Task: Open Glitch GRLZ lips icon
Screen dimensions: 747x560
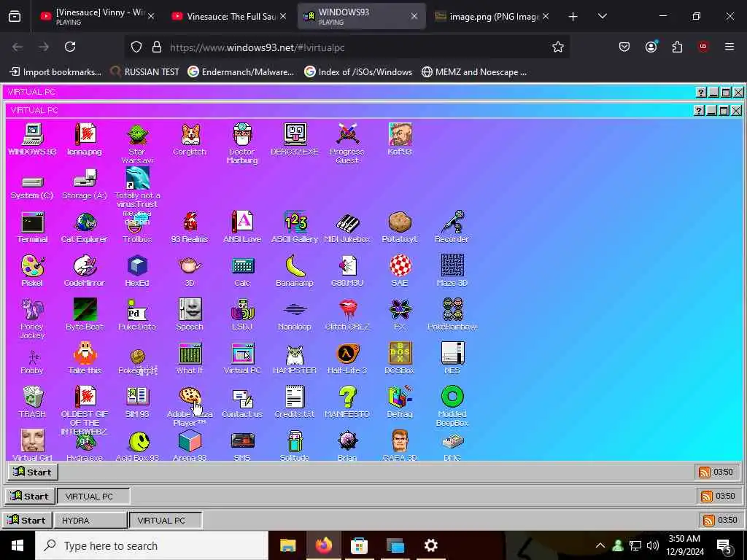Action: tap(347, 314)
